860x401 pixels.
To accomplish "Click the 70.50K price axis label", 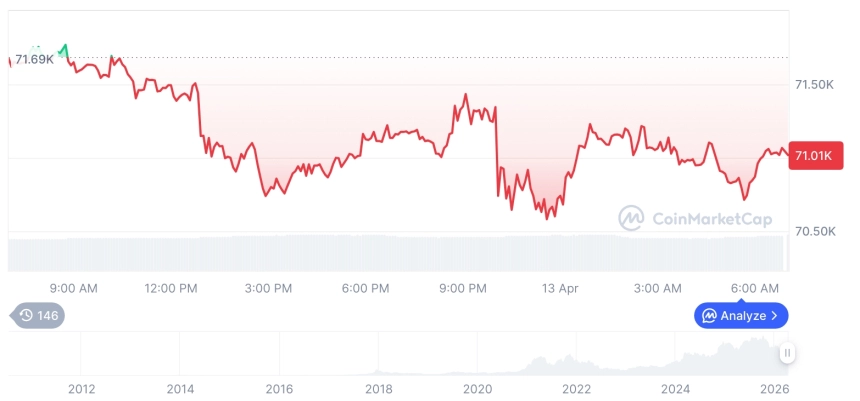I will [x=814, y=231].
